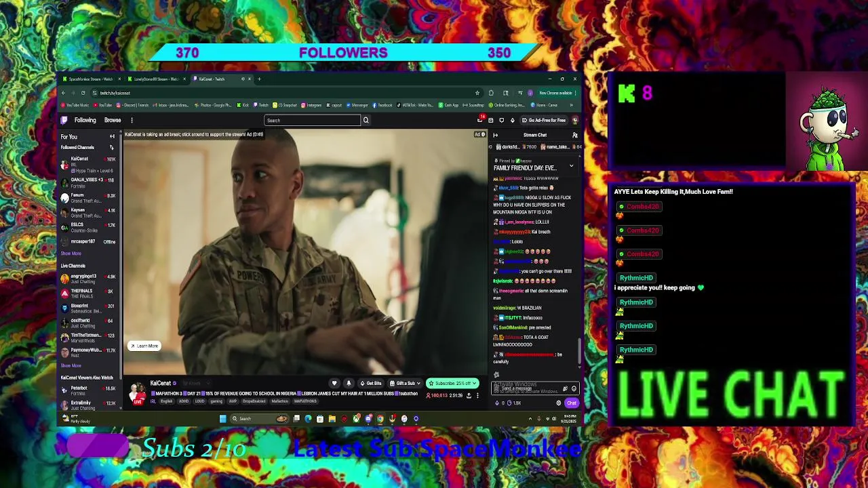
Task: Collapse Stream Chat with arrow icon
Action: pyautogui.click(x=495, y=135)
